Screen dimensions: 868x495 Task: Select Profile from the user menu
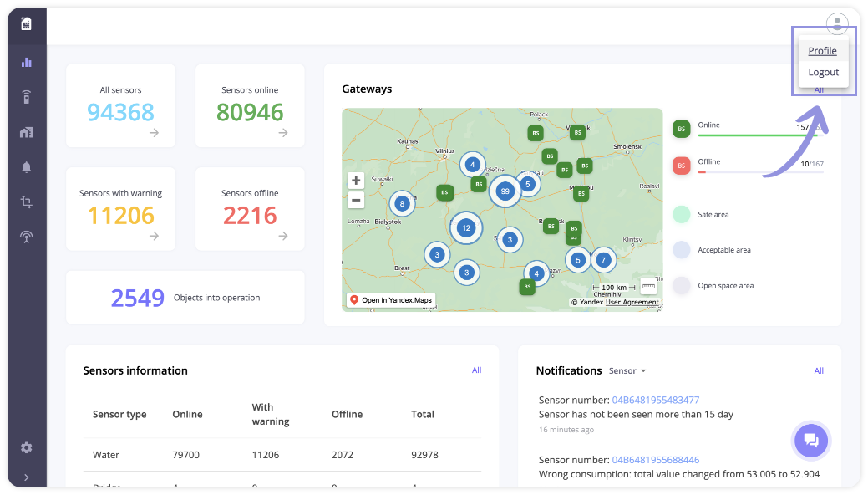[x=822, y=51]
